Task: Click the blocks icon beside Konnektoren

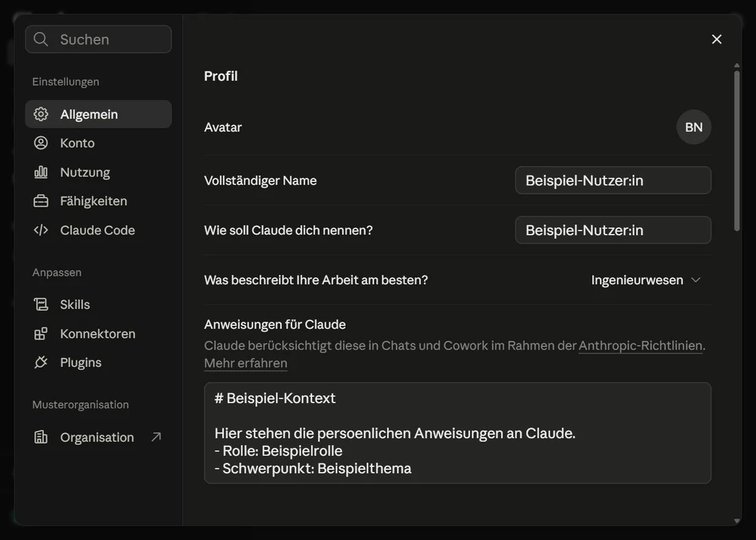Action: pos(41,334)
